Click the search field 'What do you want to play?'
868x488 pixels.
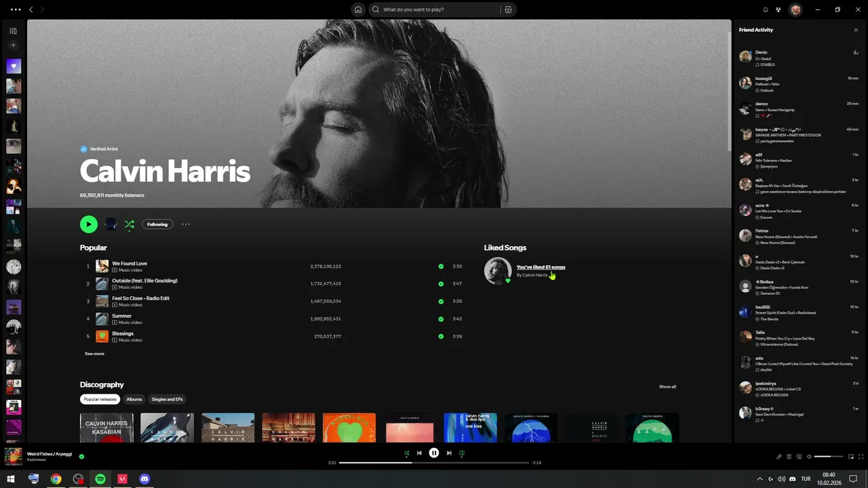click(x=441, y=9)
